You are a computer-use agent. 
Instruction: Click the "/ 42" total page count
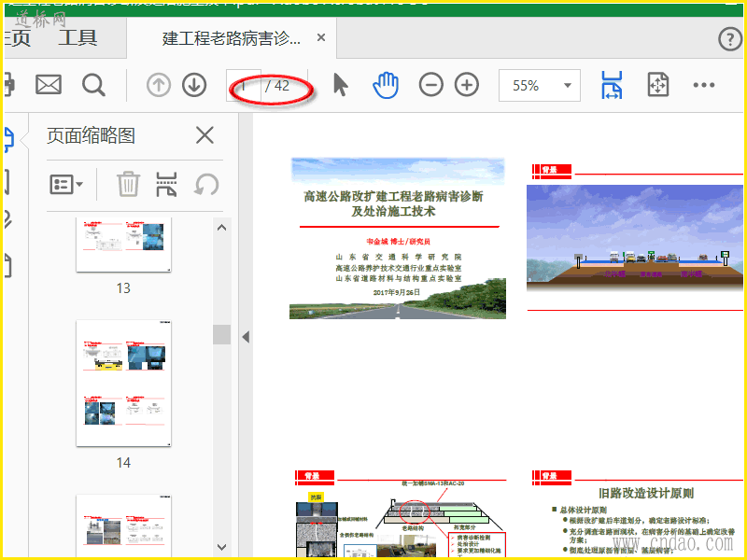coord(277,86)
